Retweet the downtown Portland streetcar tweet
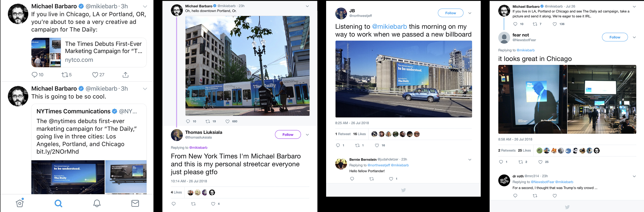The image size is (644, 212). pyautogui.click(x=208, y=121)
